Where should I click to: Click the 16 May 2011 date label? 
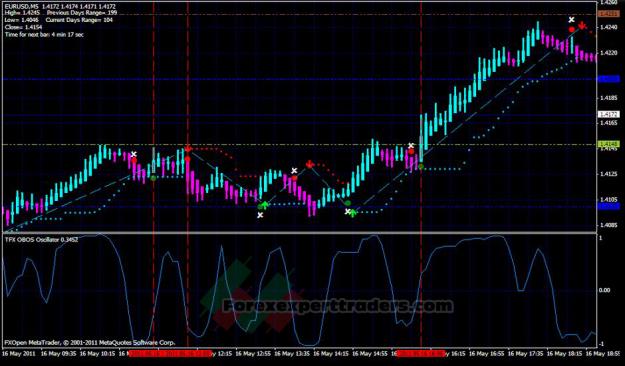tap(19, 354)
